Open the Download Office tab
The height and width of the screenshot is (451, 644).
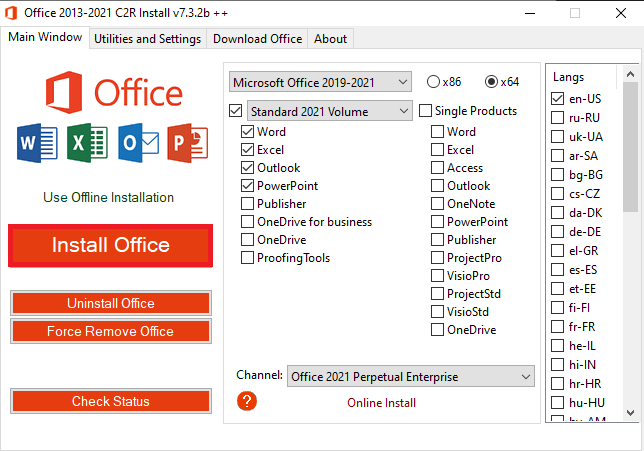click(257, 39)
